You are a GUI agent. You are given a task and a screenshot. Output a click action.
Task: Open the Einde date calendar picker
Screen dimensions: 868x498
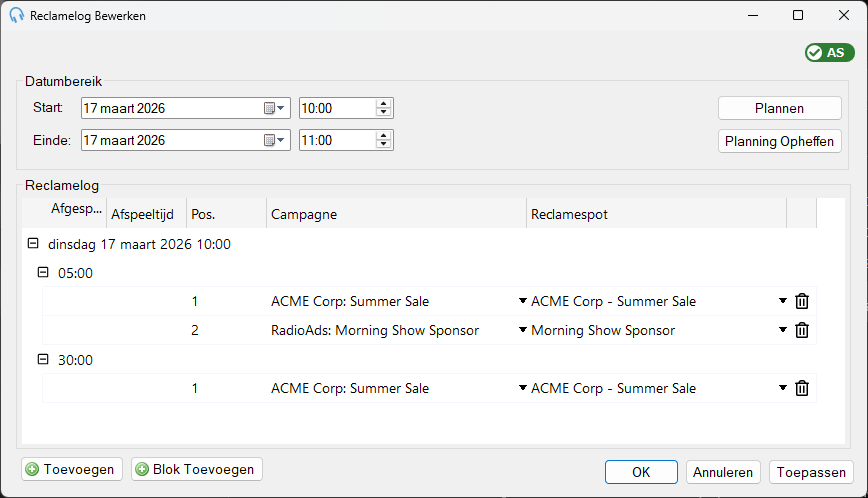(x=274, y=141)
